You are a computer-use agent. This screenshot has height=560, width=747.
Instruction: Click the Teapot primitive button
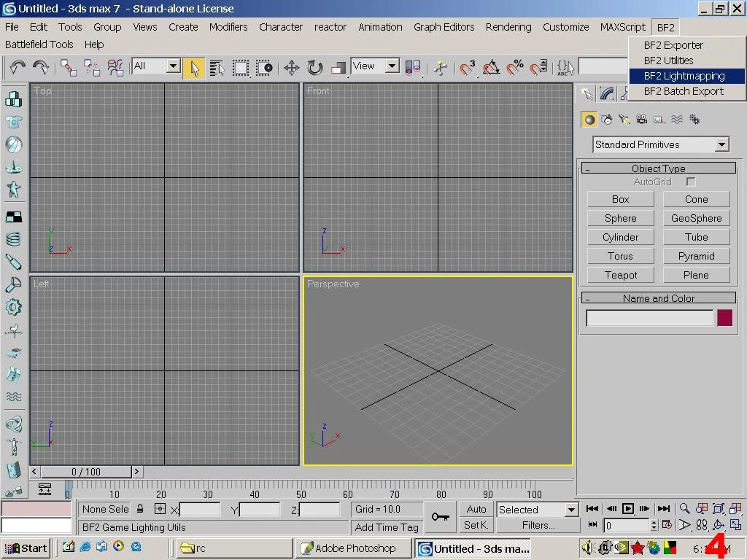[x=620, y=275]
